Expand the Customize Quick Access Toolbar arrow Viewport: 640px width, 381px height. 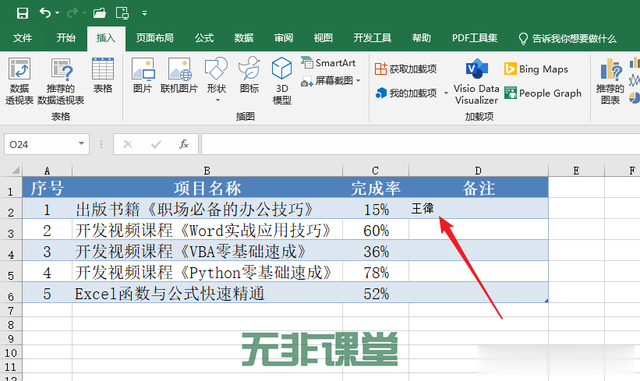click(x=144, y=13)
